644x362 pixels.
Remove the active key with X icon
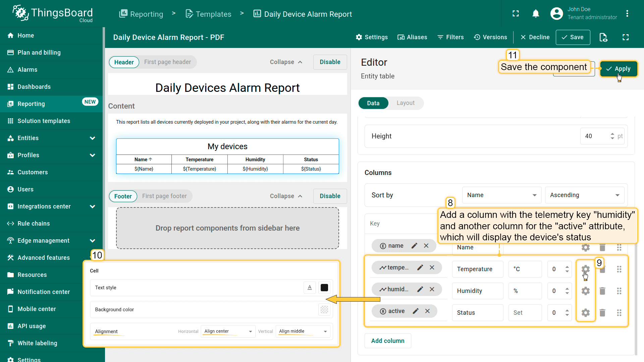[427, 311]
